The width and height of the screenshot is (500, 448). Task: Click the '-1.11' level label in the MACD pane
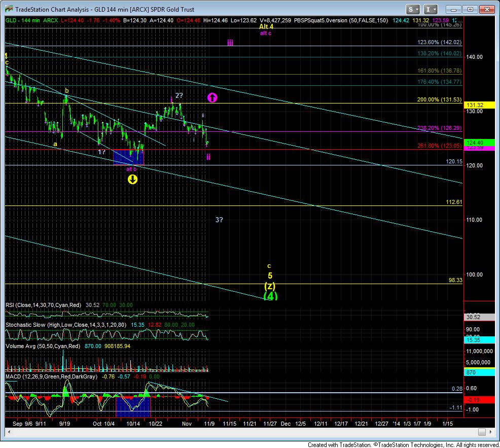pyautogui.click(x=456, y=407)
